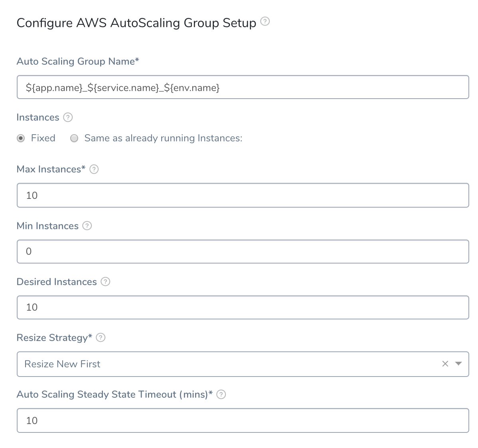Click into the Max Instances field
This screenshot has height=448, width=478.
[x=243, y=195]
